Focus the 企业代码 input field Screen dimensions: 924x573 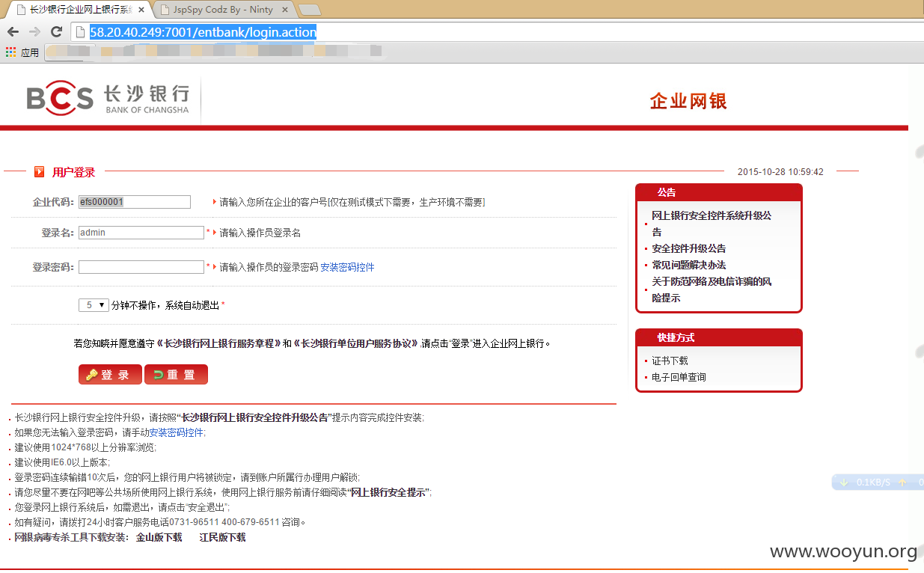pos(135,202)
